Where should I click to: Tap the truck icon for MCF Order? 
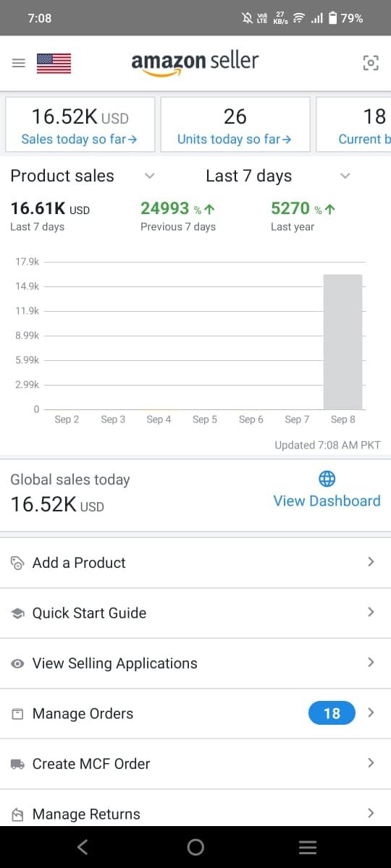18,764
